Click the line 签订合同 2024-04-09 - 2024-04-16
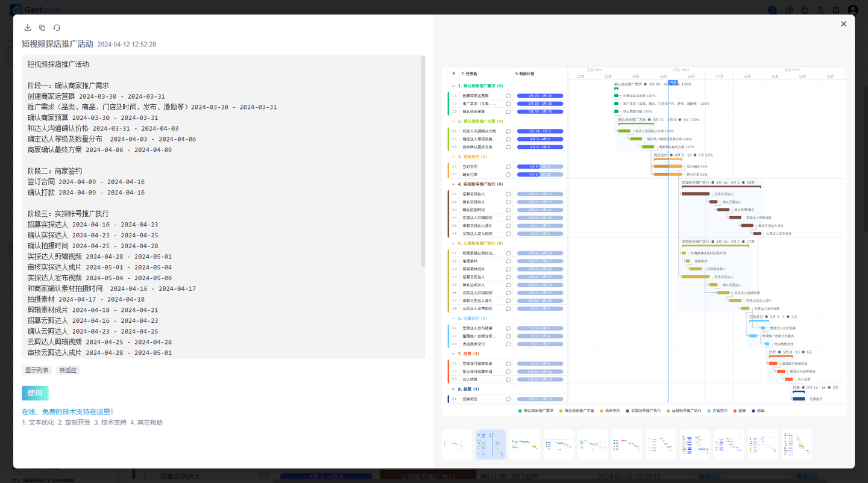Screen dimensions: 868x483 (x=86, y=182)
